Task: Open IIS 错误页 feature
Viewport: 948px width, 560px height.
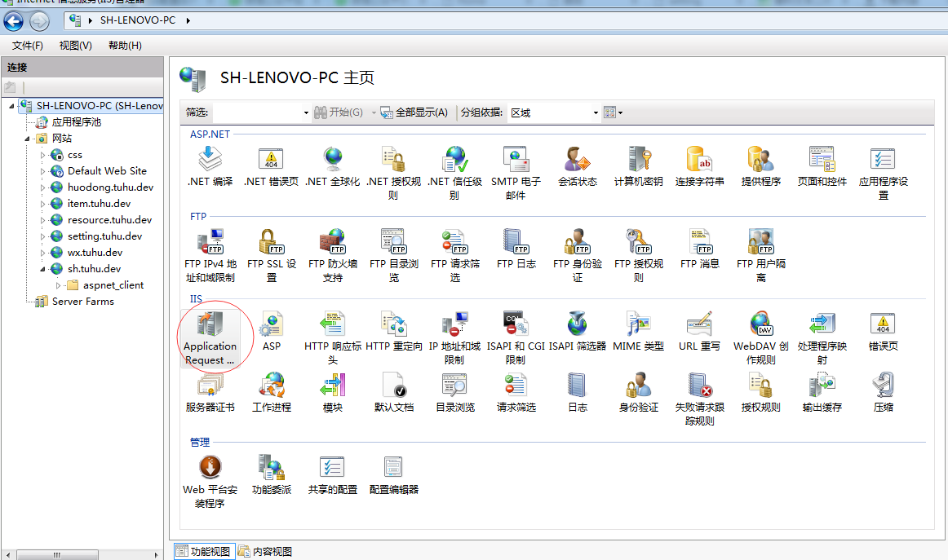Action: (x=884, y=331)
